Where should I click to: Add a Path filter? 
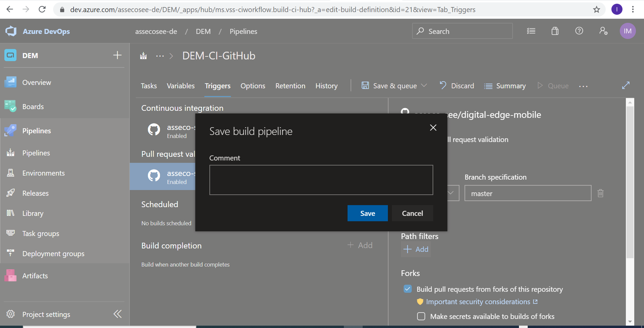tap(416, 249)
